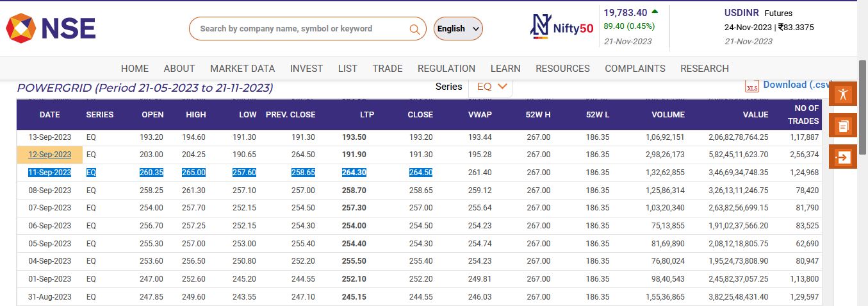Click the 06-Sep-2023 date cell
This screenshot has width=868, height=306.
click(50, 226)
